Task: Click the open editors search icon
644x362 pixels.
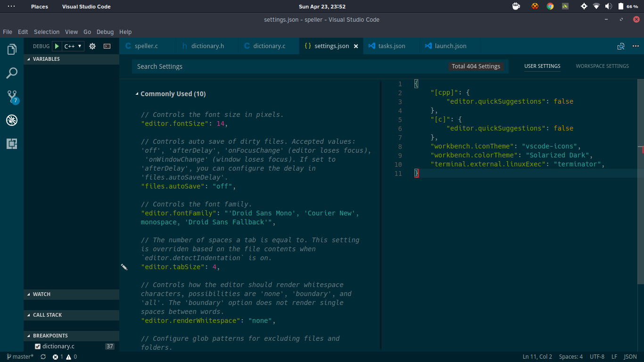Action: click(621, 46)
